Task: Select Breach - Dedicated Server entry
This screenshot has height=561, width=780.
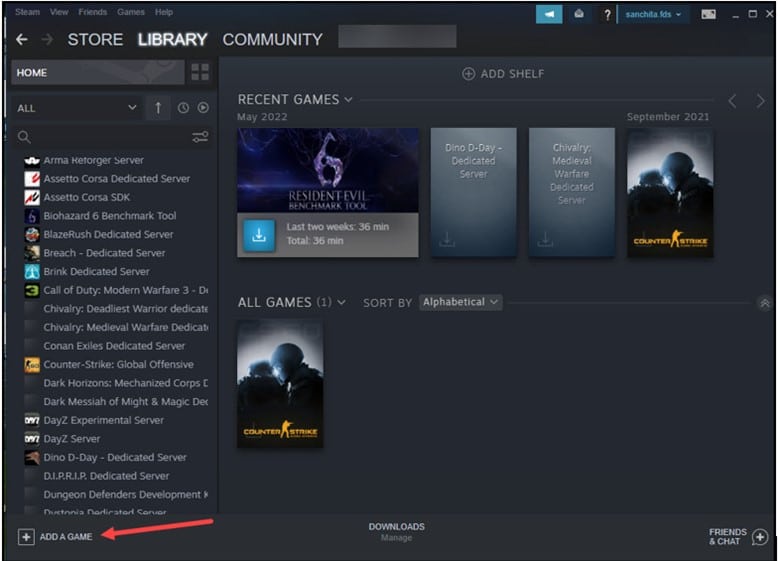Action: pos(104,253)
